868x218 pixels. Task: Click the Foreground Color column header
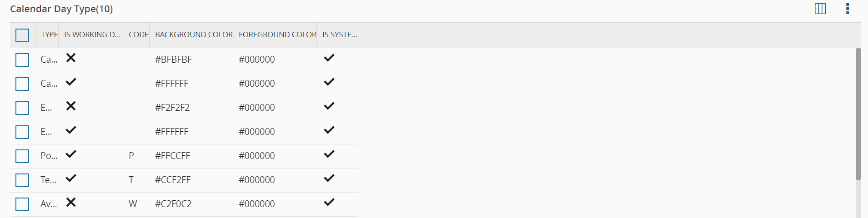click(277, 35)
